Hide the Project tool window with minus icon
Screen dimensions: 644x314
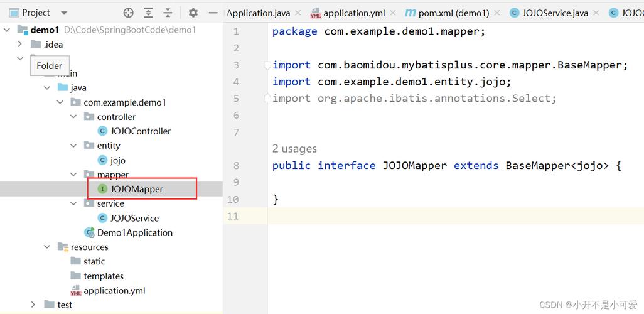[x=213, y=13]
